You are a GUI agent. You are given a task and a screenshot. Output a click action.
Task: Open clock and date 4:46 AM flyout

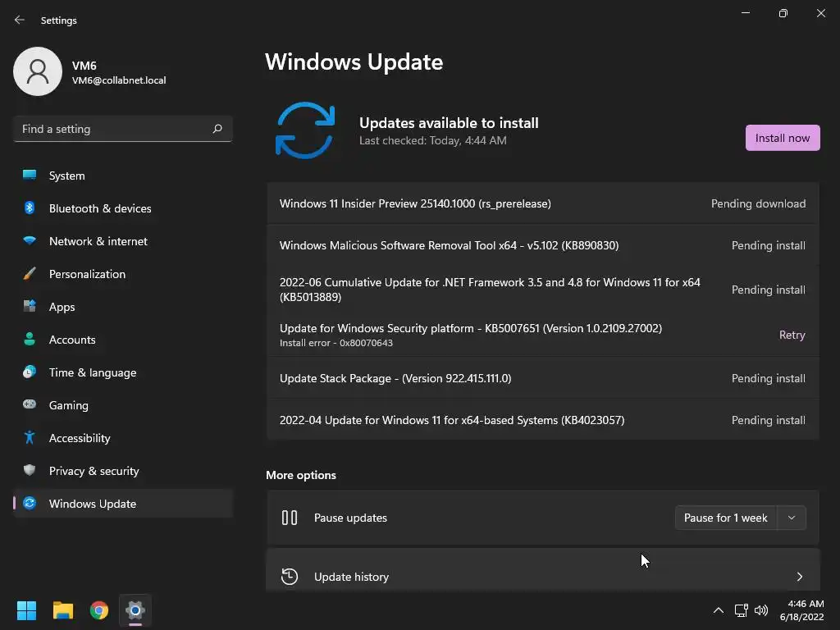pyautogui.click(x=801, y=610)
